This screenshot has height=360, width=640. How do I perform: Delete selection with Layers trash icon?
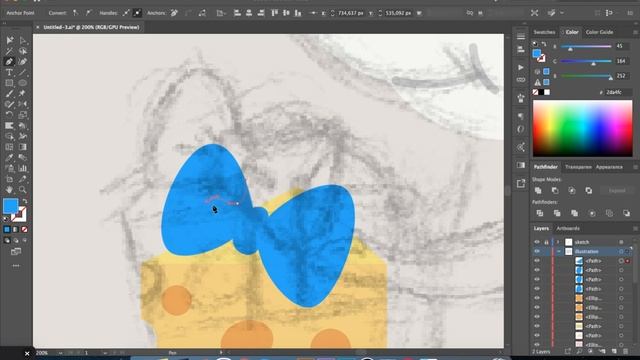(626, 351)
